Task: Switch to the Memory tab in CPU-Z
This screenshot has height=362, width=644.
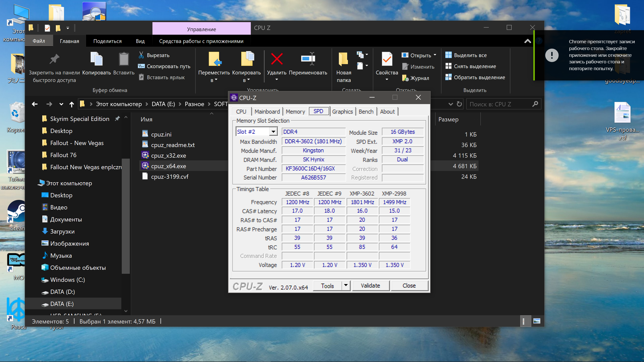Action: (295, 111)
